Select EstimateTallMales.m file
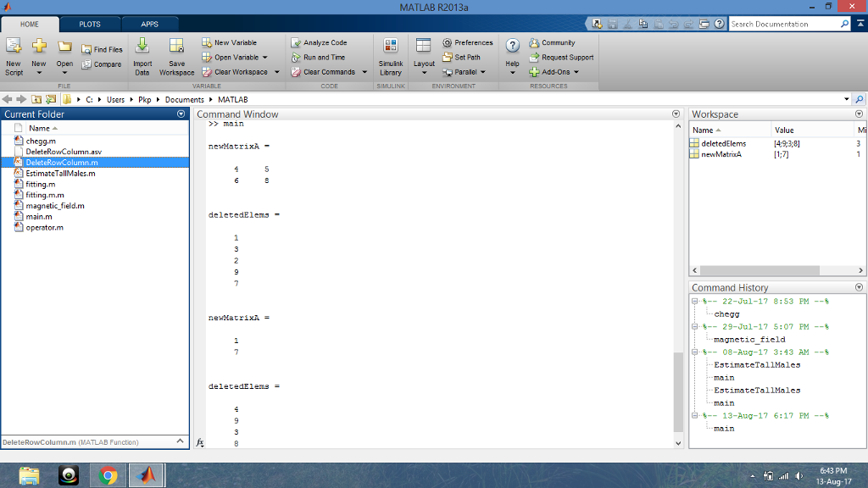Image resolution: width=868 pixels, height=488 pixels. pyautogui.click(x=60, y=173)
